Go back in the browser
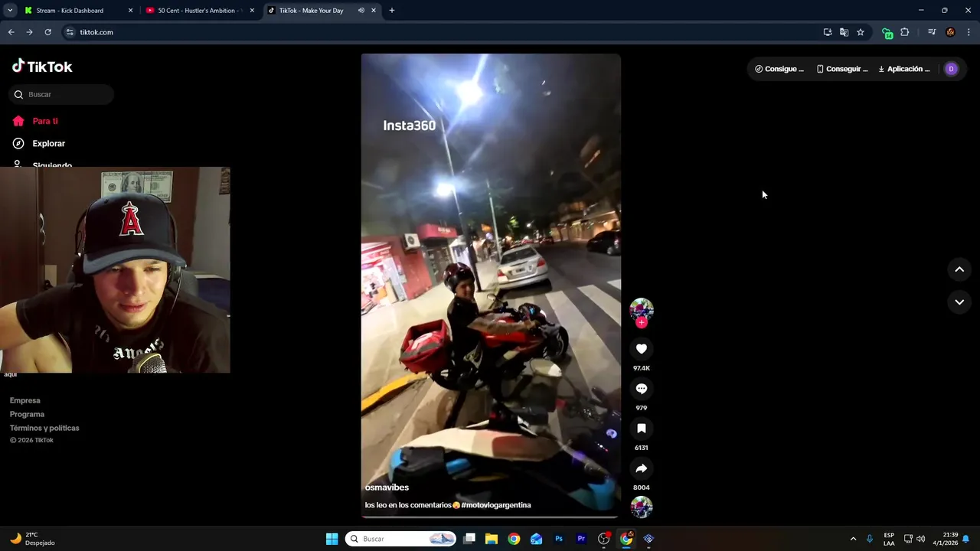Screen dimensions: 980x551 (x=11, y=32)
